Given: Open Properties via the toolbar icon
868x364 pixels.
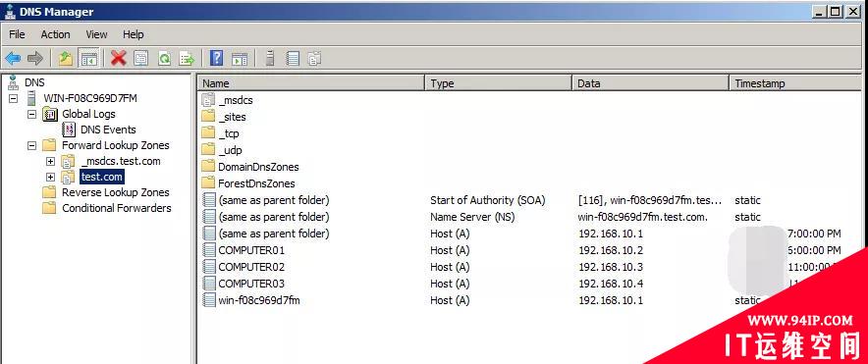Looking at the screenshot, I should [x=141, y=58].
